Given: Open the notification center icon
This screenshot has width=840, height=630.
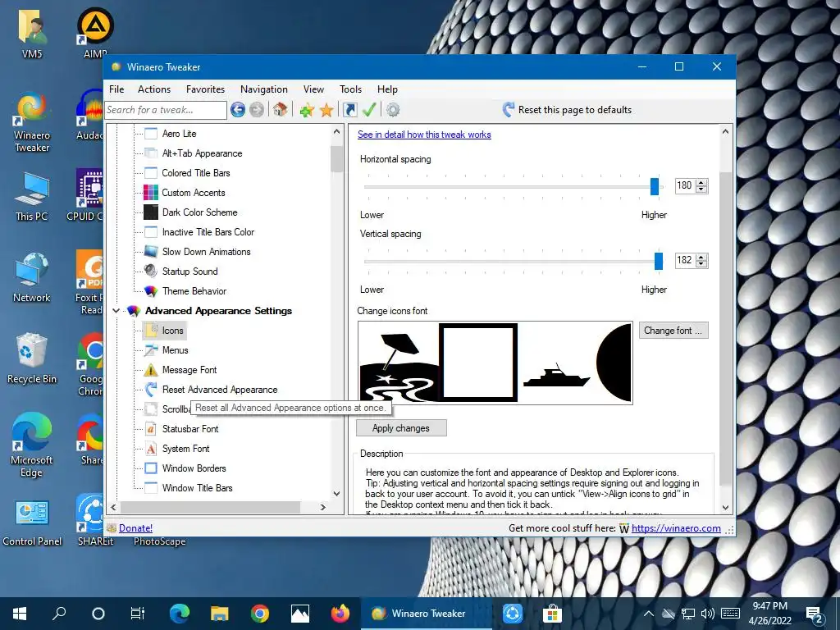Looking at the screenshot, I should [815, 614].
